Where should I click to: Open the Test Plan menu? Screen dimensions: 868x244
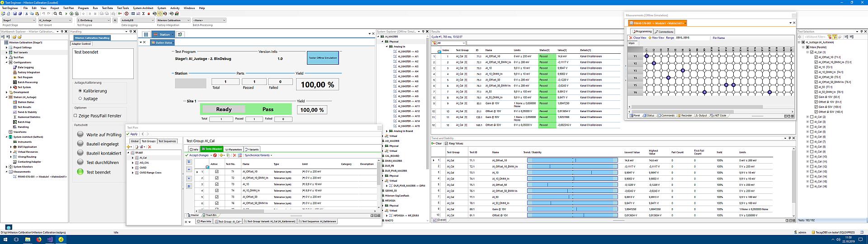[68, 8]
